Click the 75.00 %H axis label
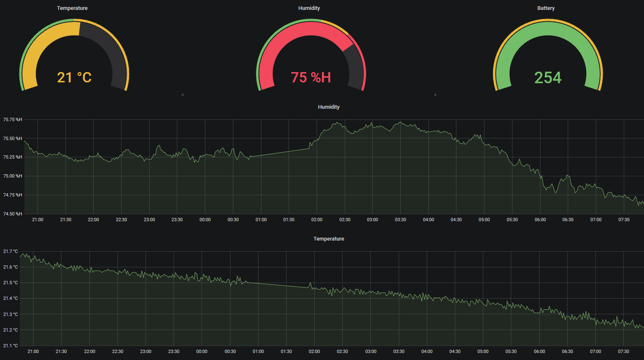Viewport: 644px width, 360px height. (13, 176)
